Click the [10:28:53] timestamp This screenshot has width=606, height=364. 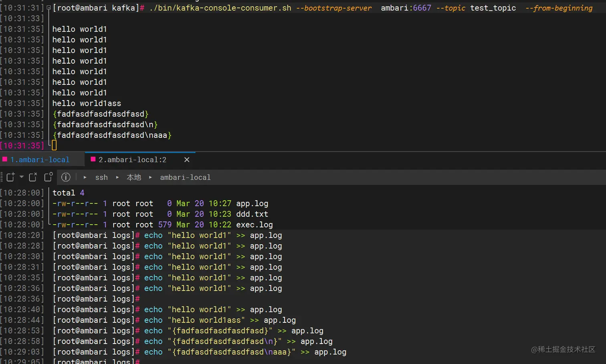(x=22, y=331)
